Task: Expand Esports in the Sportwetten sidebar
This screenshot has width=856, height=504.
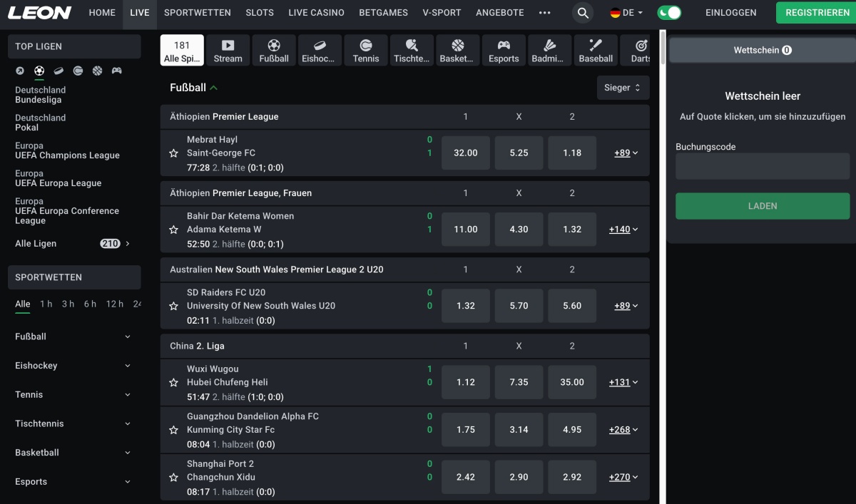Action: 74,482
